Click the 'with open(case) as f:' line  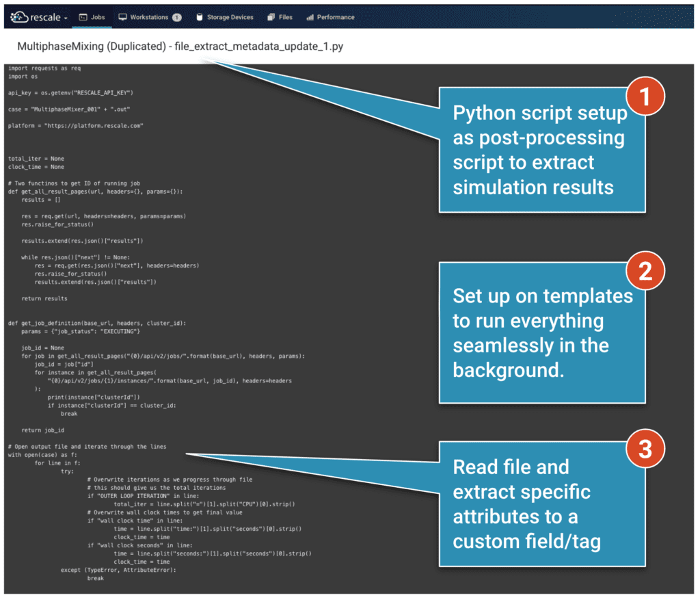42,455
